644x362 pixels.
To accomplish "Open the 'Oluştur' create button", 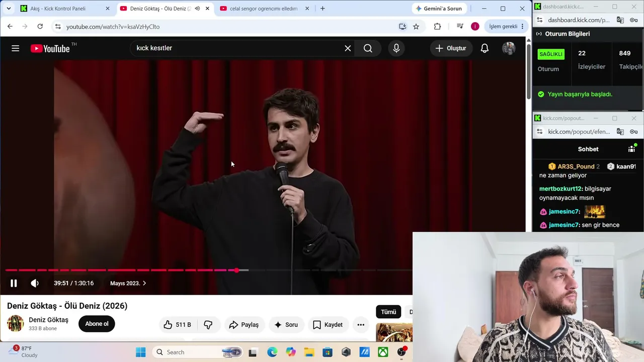I will (x=451, y=48).
